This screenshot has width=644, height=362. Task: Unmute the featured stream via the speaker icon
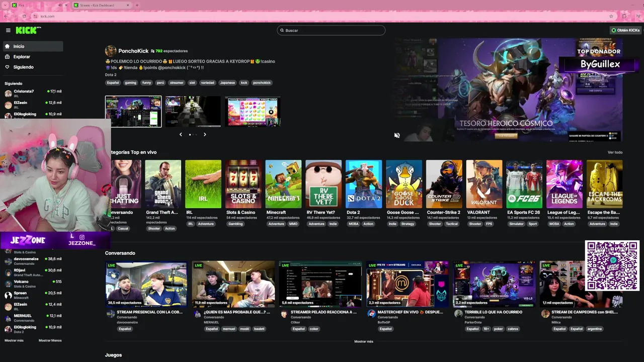397,135
